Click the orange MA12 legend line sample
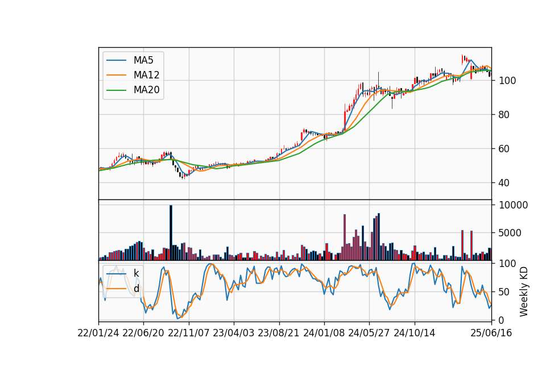This screenshot has width=546, height=392. 116,75
